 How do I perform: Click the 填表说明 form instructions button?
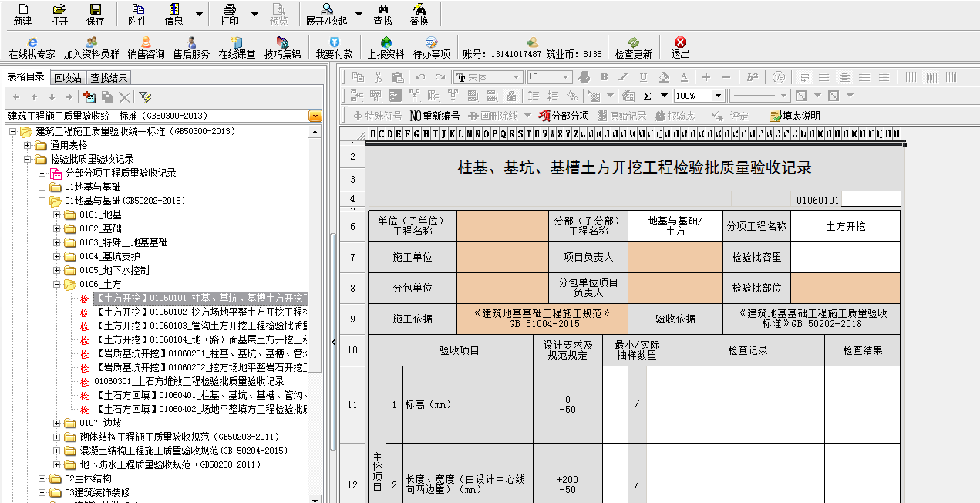[795, 116]
